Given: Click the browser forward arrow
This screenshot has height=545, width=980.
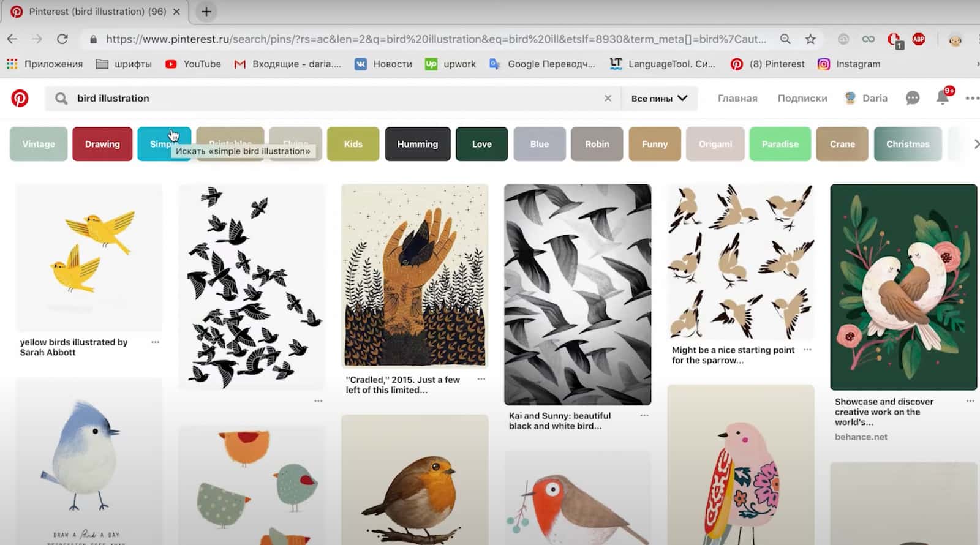Looking at the screenshot, I should coord(37,39).
